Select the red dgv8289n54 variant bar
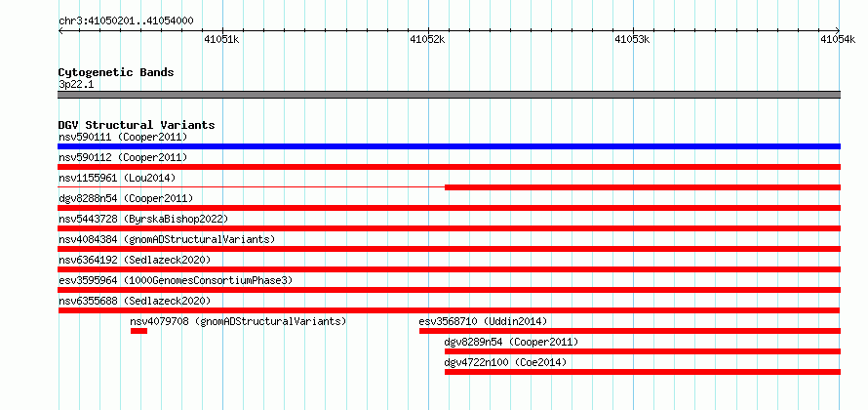The width and height of the screenshot is (868, 410). (x=643, y=351)
